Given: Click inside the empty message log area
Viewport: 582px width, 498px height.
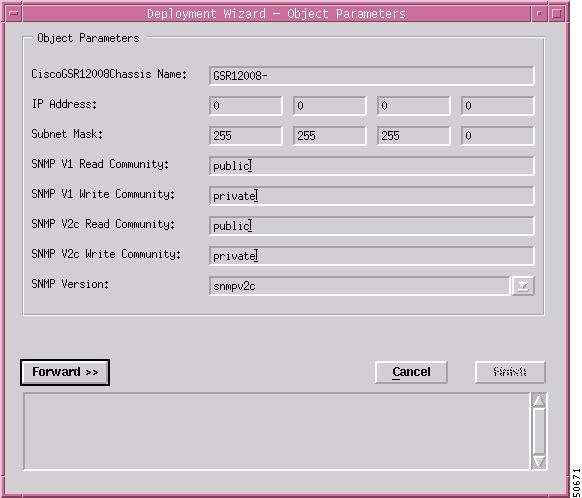Looking at the screenshot, I should [x=277, y=431].
